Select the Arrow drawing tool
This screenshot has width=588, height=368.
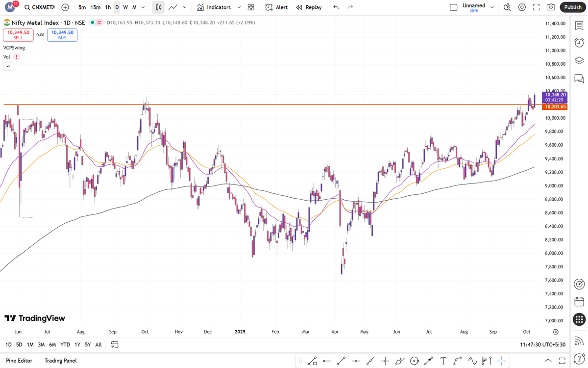(429, 361)
